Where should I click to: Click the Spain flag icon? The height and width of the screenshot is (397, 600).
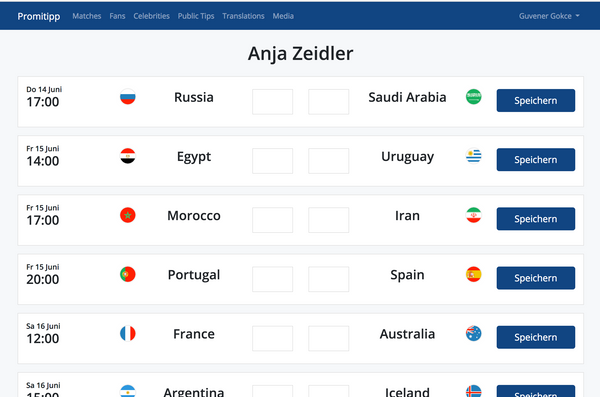[474, 274]
